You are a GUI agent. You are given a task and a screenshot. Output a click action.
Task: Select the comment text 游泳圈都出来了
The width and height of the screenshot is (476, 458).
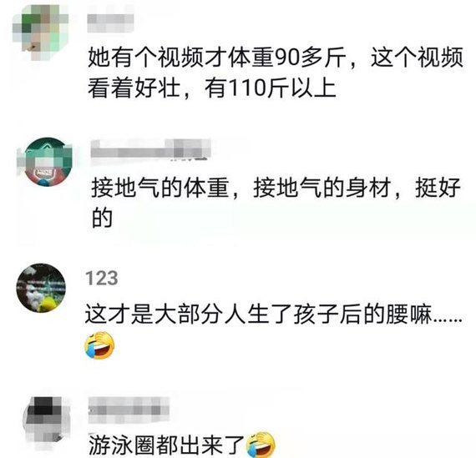pyautogui.click(x=167, y=445)
